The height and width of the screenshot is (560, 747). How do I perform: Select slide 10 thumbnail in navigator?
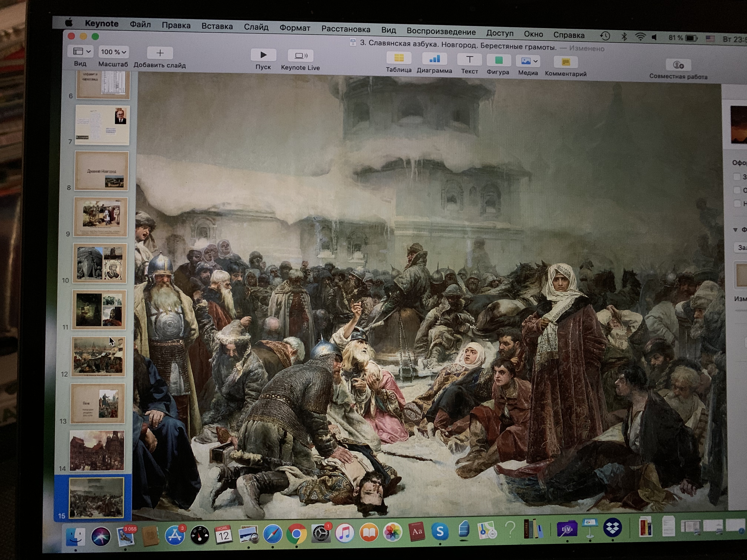(100, 263)
